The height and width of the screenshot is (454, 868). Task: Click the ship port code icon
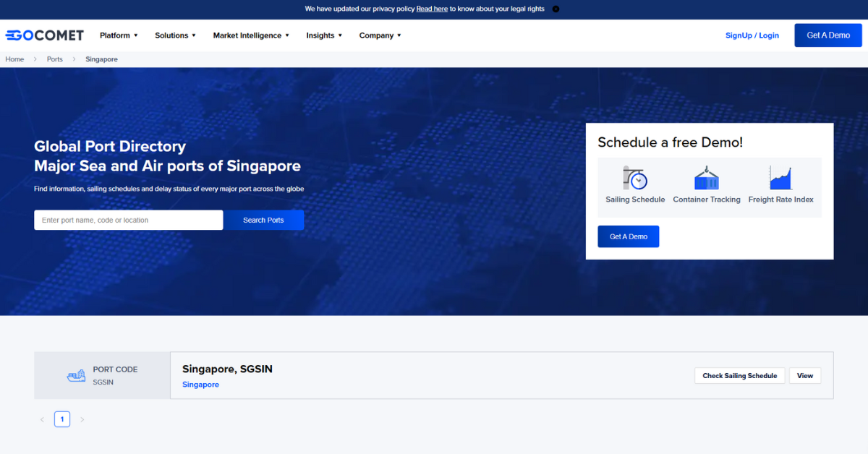(76, 376)
